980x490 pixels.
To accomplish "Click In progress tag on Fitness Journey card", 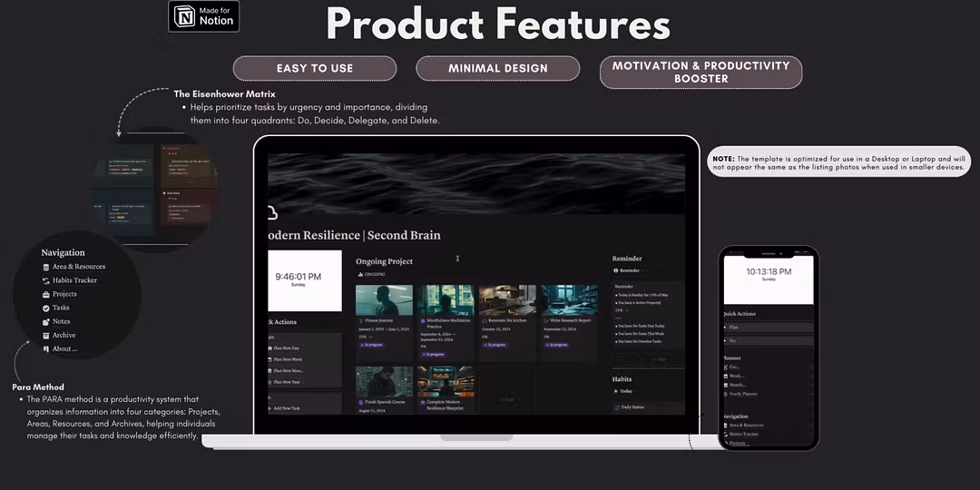I will [371, 345].
